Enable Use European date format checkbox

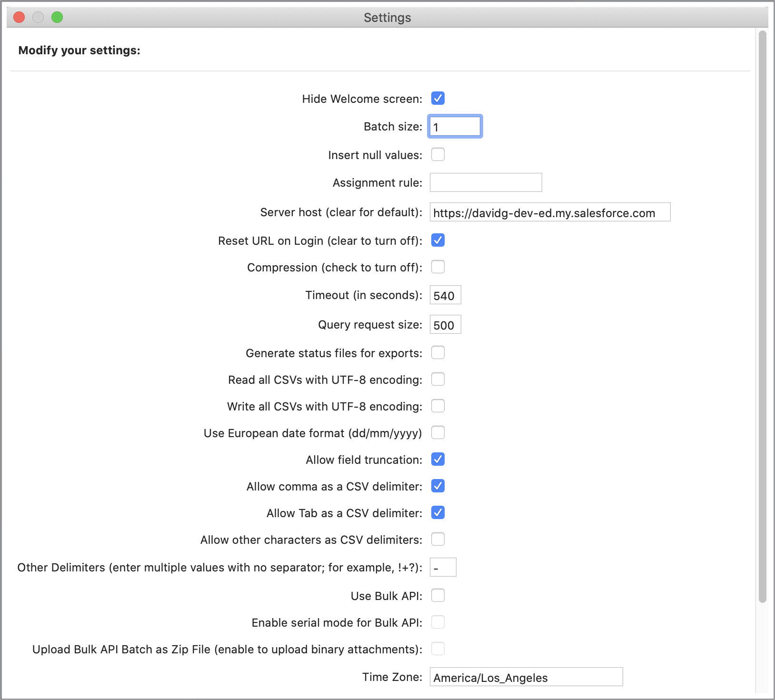tap(437, 433)
